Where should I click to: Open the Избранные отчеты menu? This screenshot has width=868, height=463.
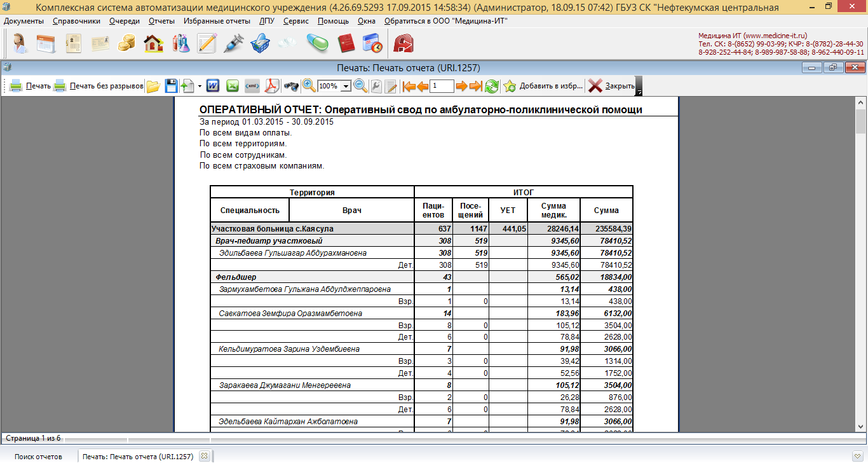tap(217, 21)
